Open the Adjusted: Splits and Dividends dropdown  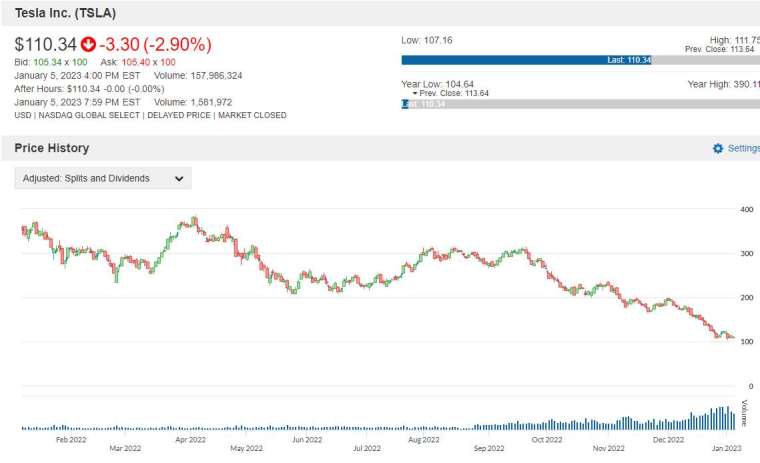103,178
